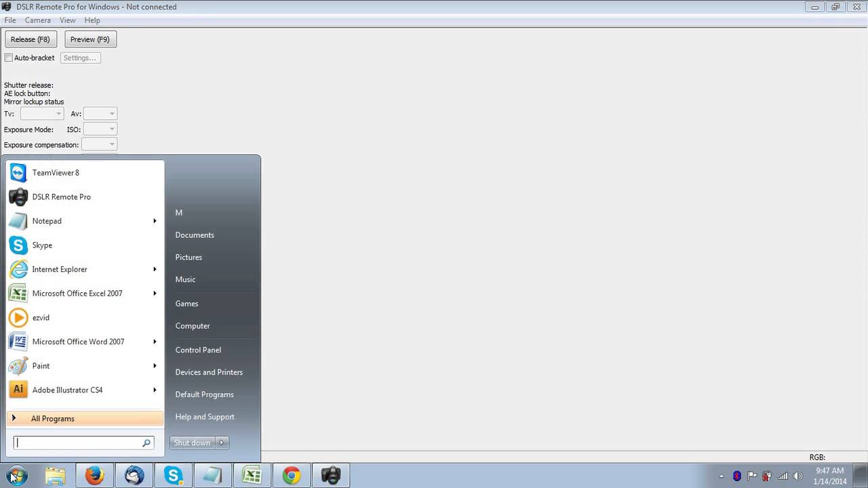Open Paint from the Start menu
This screenshot has height=488, width=868.
85,366
